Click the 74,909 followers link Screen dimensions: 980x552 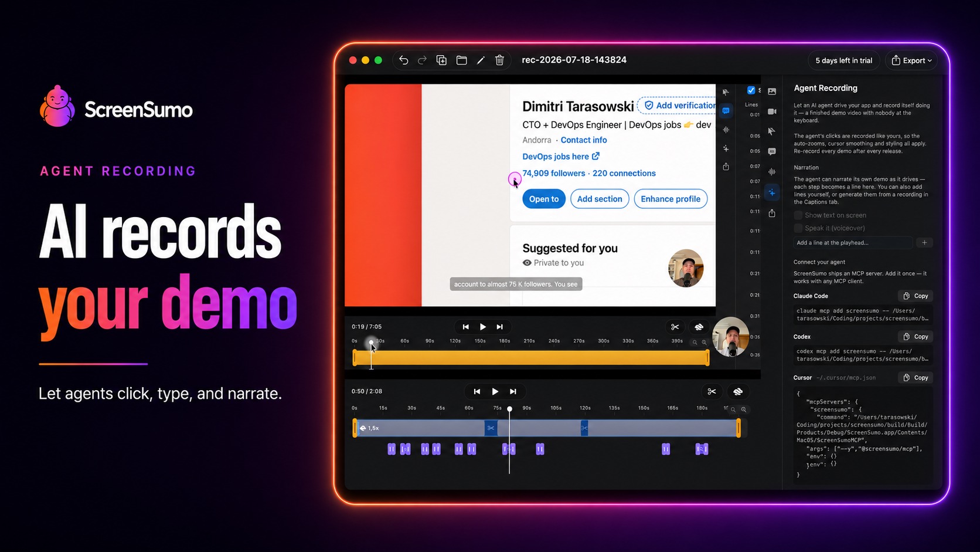click(554, 174)
